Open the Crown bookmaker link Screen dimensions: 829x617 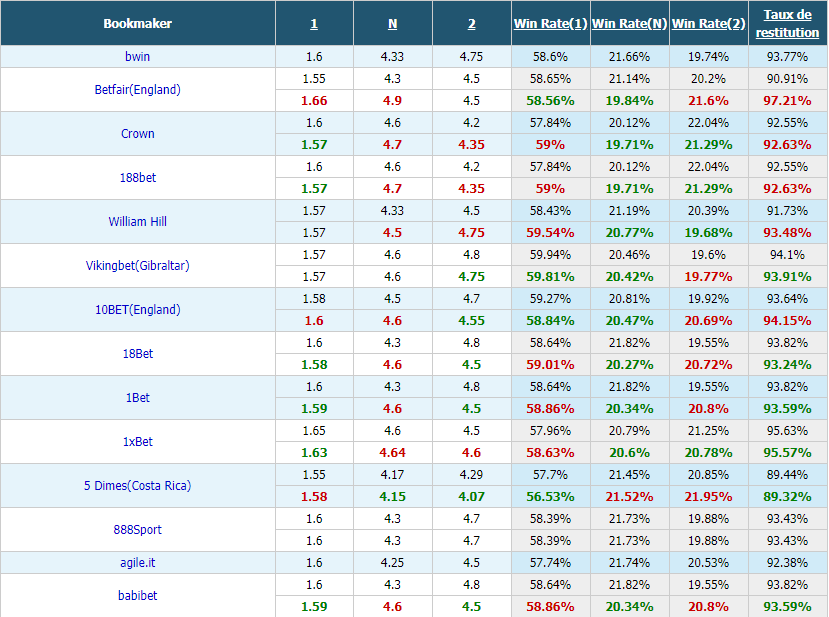click(137, 134)
